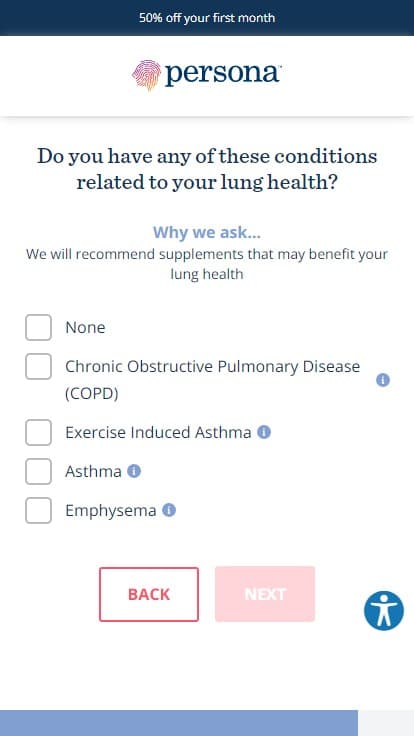This screenshot has width=414, height=736.
Task: Select the Asthma checkbox
Action: point(38,471)
